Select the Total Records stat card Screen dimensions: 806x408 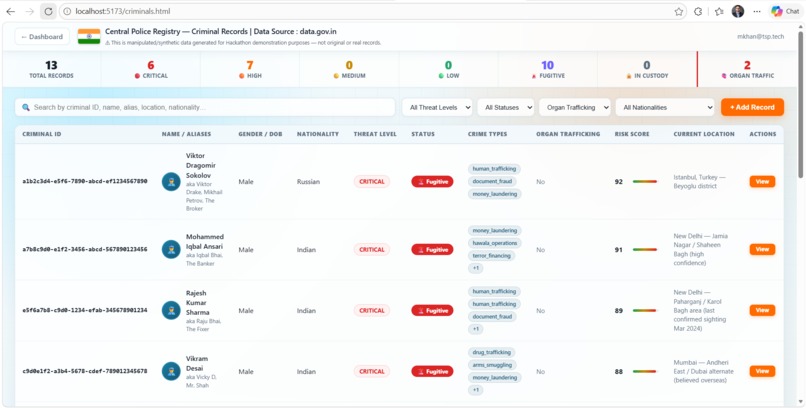[x=51, y=69]
